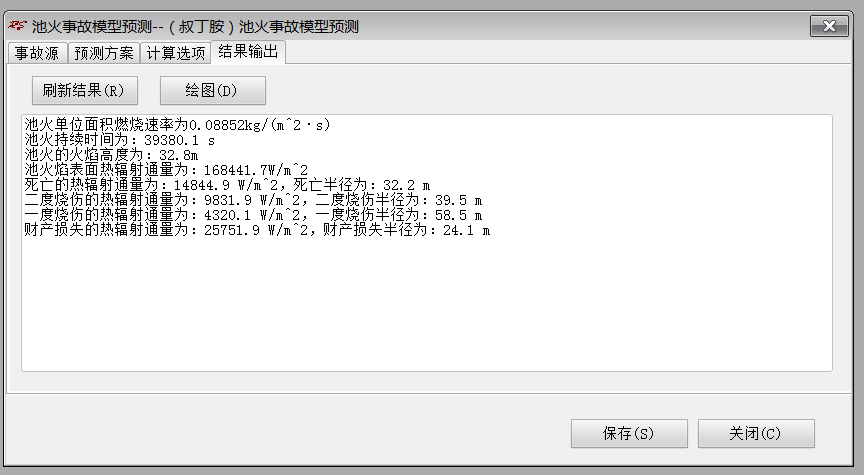Place cursor in the 池火持续时间 39380.1 s line

120,141
